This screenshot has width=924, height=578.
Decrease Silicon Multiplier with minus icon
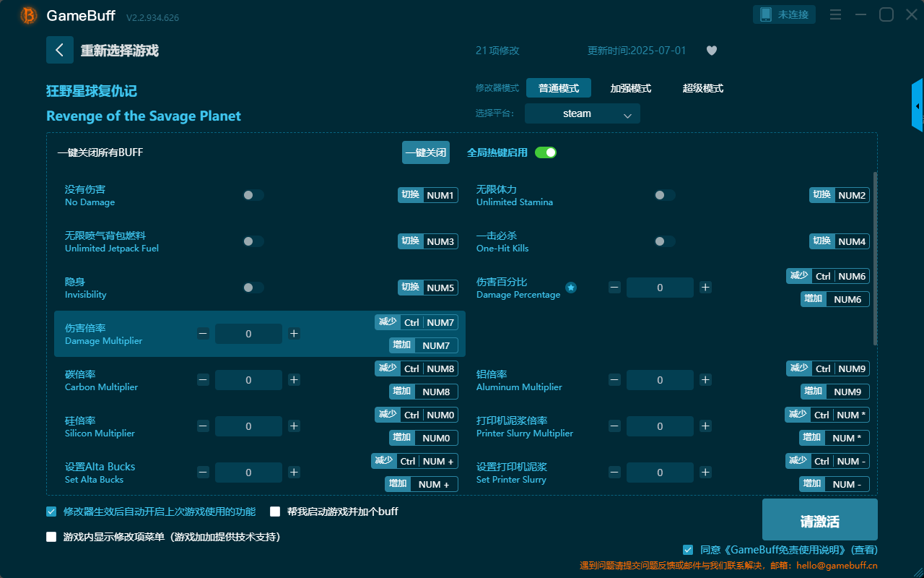[203, 426]
